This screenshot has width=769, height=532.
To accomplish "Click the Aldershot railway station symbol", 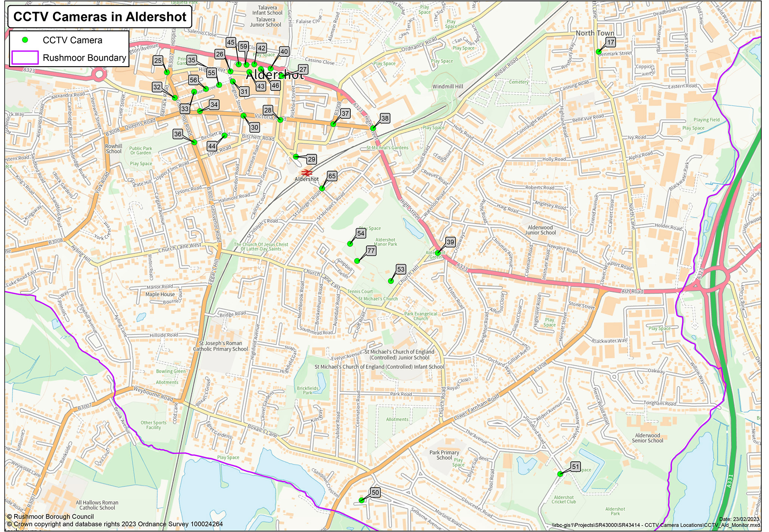I will [x=307, y=173].
